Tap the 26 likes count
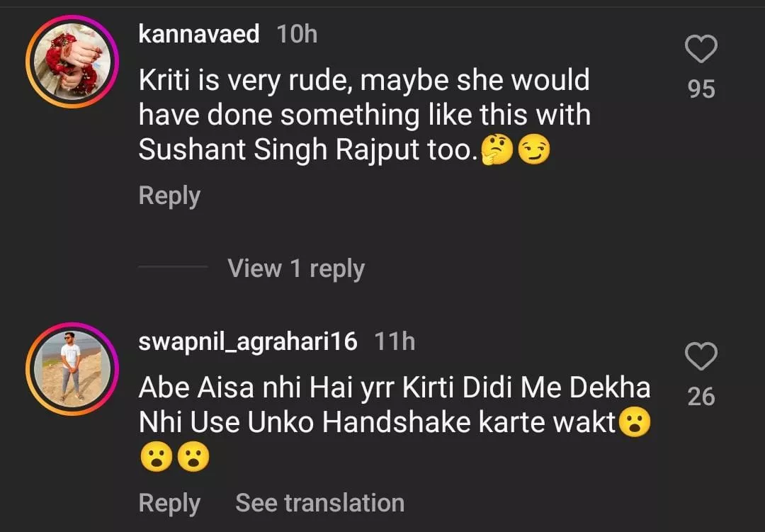765x532 pixels. [701, 397]
